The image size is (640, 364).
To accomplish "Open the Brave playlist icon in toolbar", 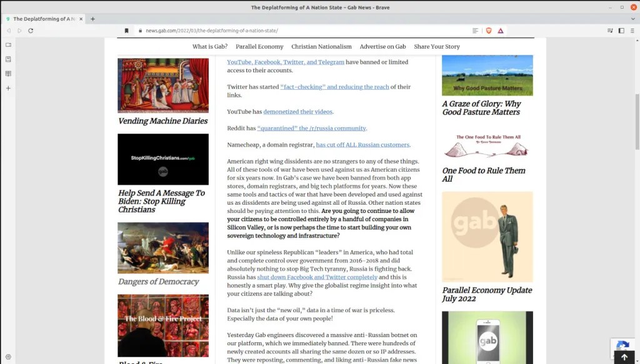I will 610,31.
